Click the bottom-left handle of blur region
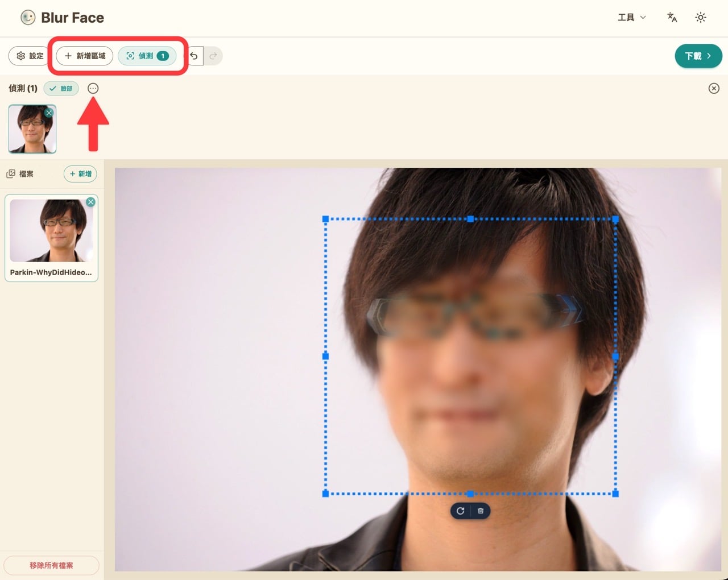The image size is (728, 580). [x=326, y=494]
